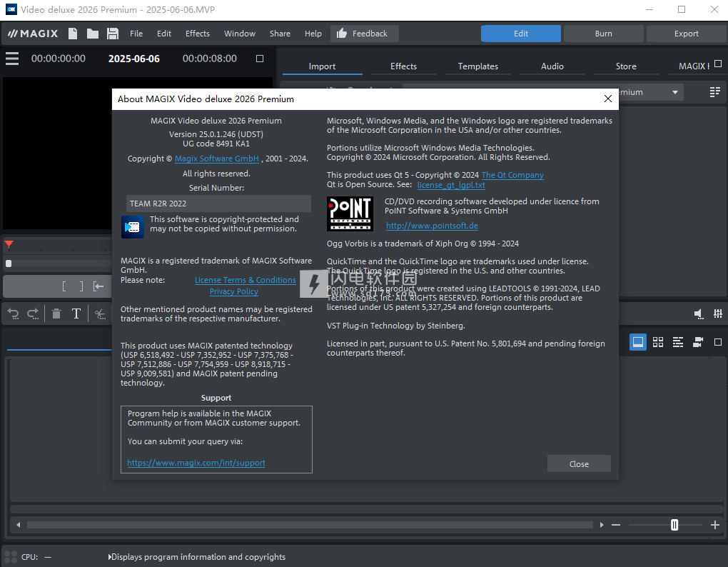728x567 pixels.
Task: Set range start bracket marker
Action: pyautogui.click(x=64, y=286)
